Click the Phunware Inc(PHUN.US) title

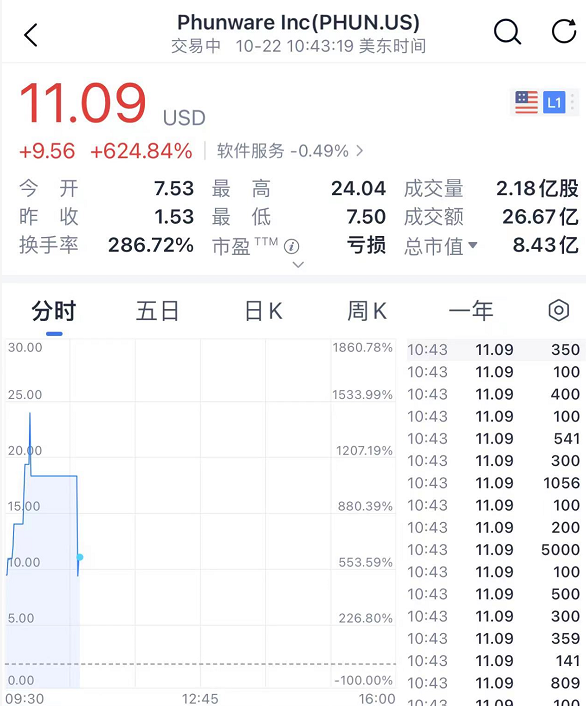coord(298,22)
